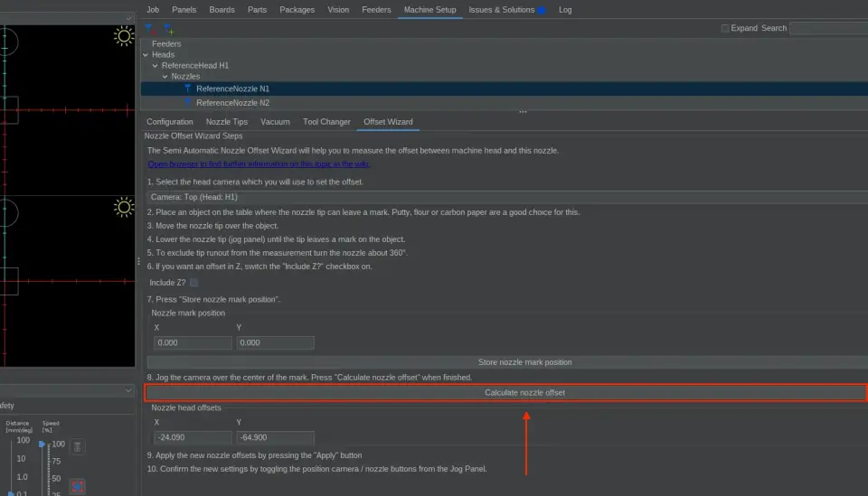Click the Nozzle head offsets X field
This screenshot has width=868, height=496.
pos(193,437)
